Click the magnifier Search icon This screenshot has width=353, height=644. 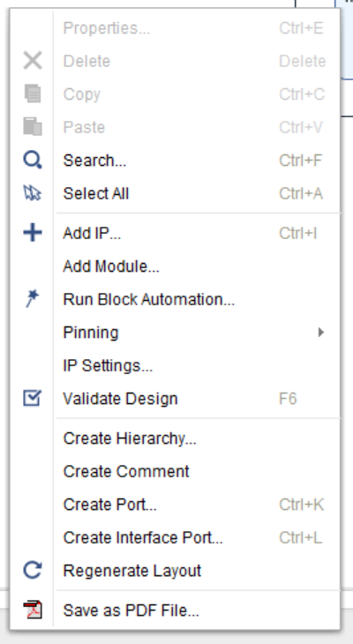coord(33,160)
